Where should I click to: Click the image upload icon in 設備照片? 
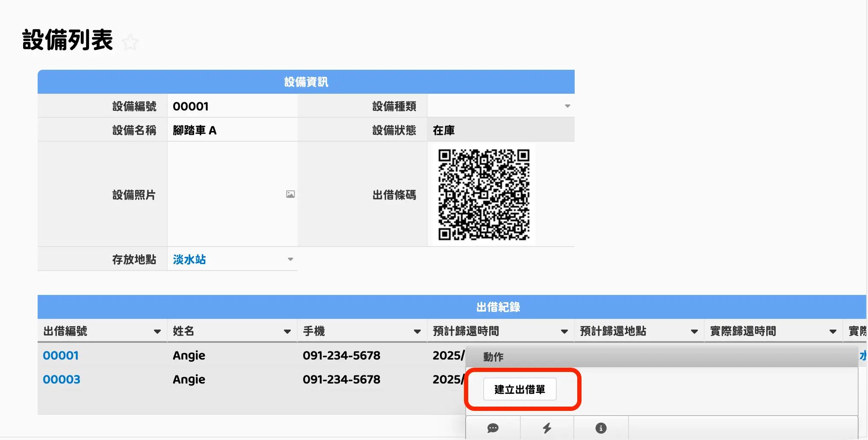(x=290, y=194)
